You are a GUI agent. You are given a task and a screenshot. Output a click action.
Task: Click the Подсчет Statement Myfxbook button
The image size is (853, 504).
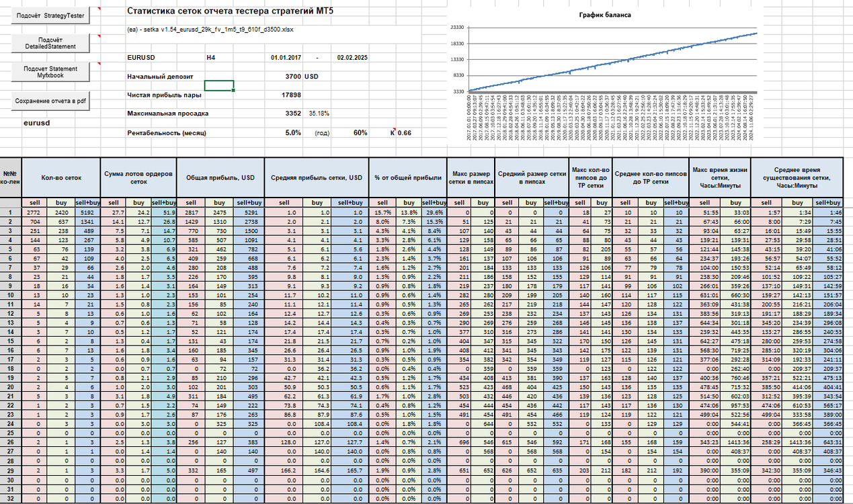click(x=51, y=73)
